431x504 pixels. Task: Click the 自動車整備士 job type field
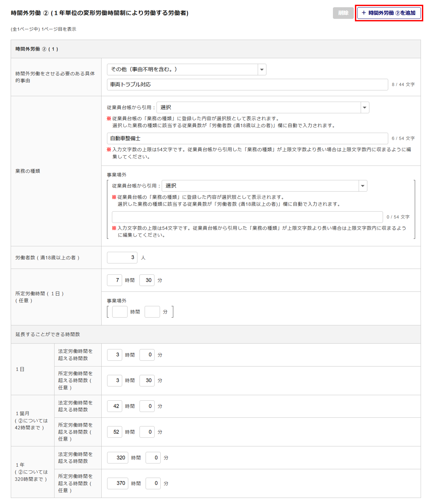(247, 138)
